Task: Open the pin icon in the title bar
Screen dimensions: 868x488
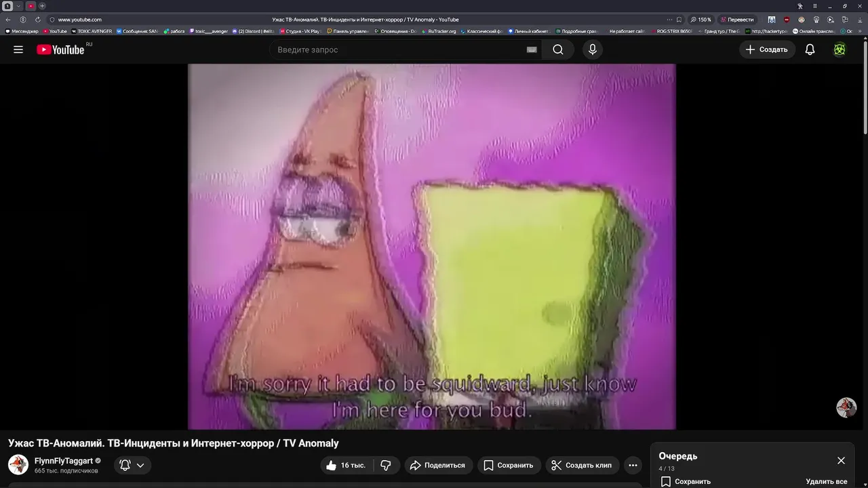Action: 800,6
